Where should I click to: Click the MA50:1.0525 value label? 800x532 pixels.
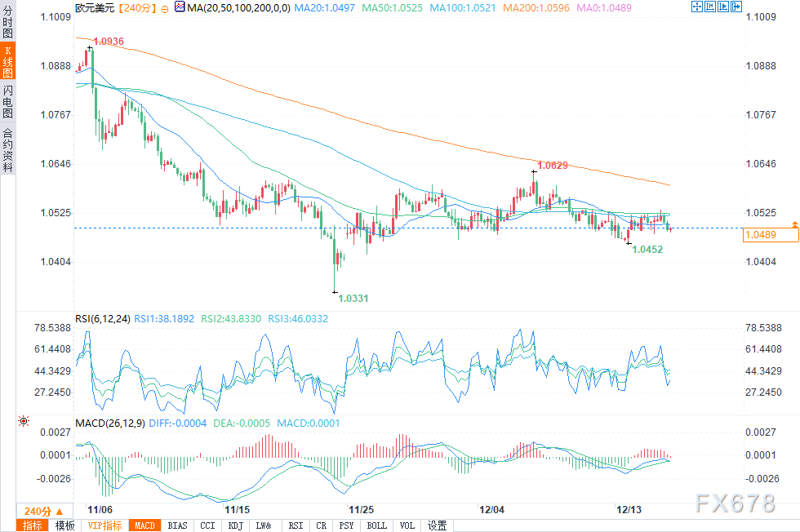coord(393,8)
